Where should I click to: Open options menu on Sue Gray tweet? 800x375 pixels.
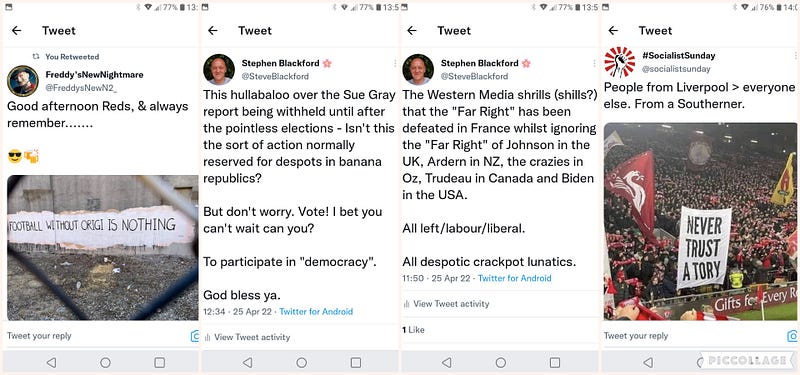click(394, 63)
